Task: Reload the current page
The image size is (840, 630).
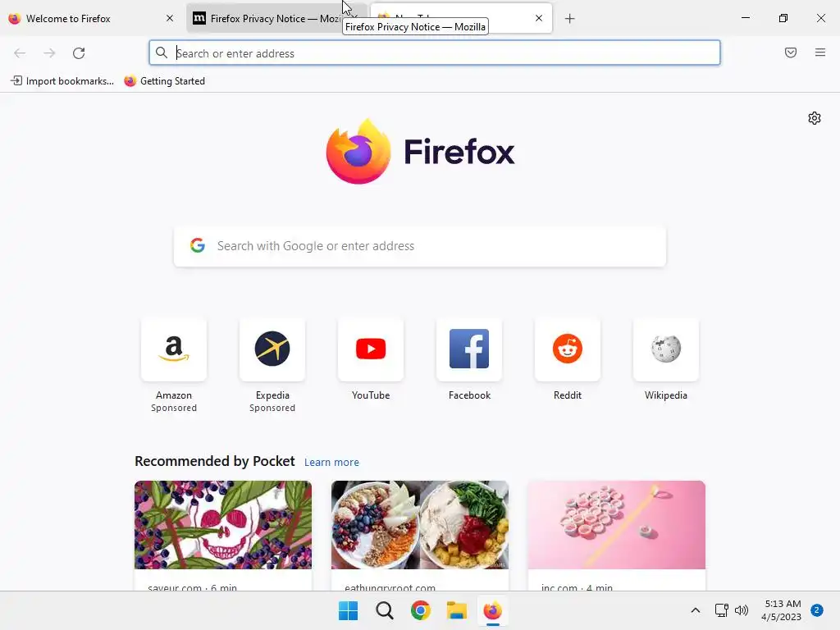Action: pyautogui.click(x=79, y=53)
